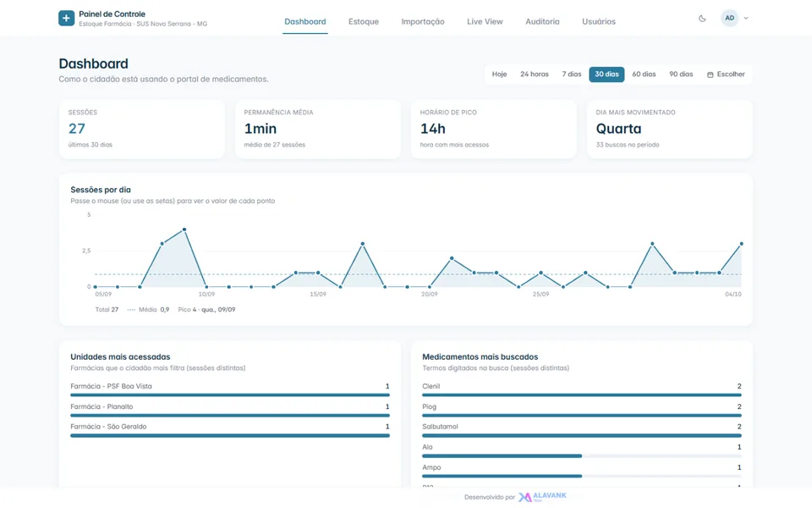The width and height of the screenshot is (812, 508).
Task: Click the chart x-axis label 25/09
Action: 540,294
